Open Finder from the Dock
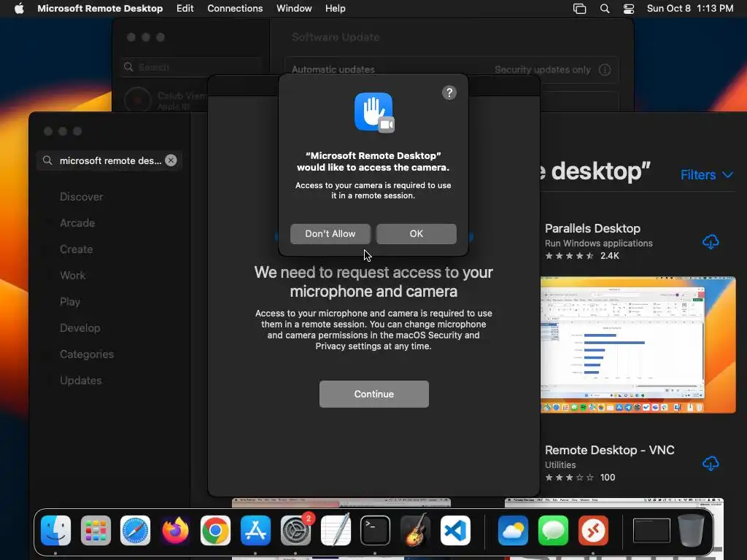The width and height of the screenshot is (747, 560). click(55, 530)
